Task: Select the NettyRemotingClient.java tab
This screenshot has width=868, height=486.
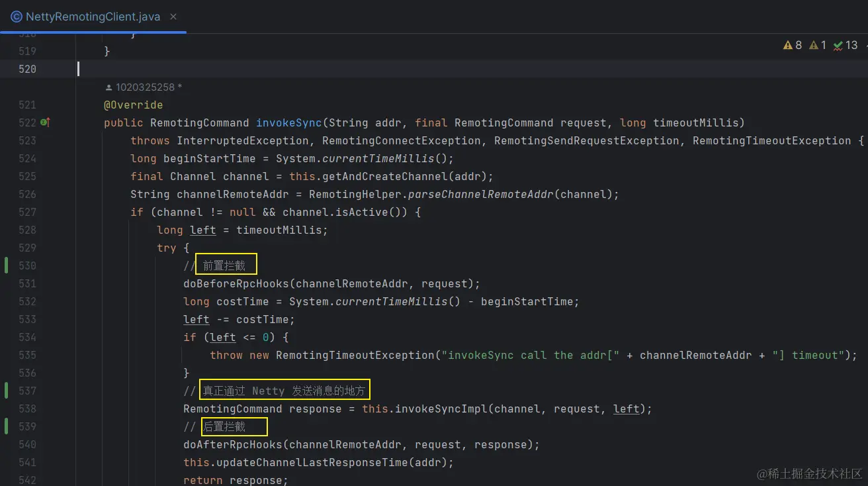Action: coord(93,17)
